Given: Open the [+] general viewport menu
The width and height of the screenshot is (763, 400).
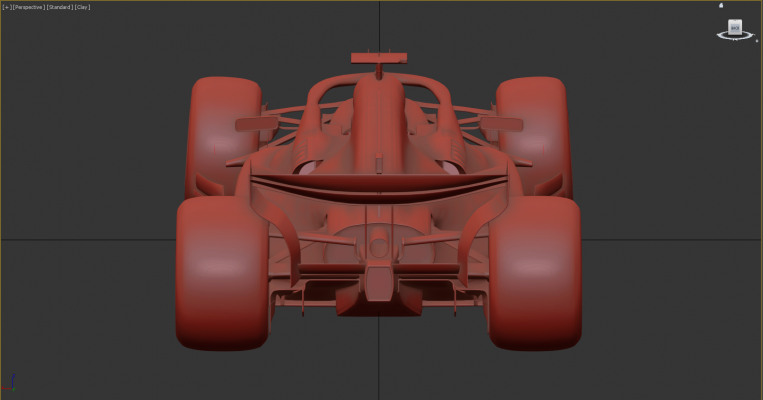Looking at the screenshot, I should point(6,7).
